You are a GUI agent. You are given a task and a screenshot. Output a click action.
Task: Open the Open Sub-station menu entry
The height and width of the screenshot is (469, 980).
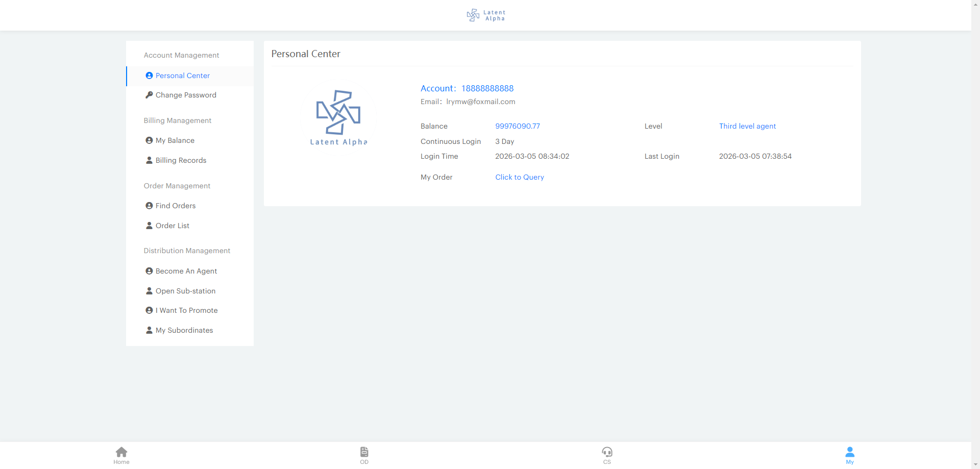click(185, 291)
